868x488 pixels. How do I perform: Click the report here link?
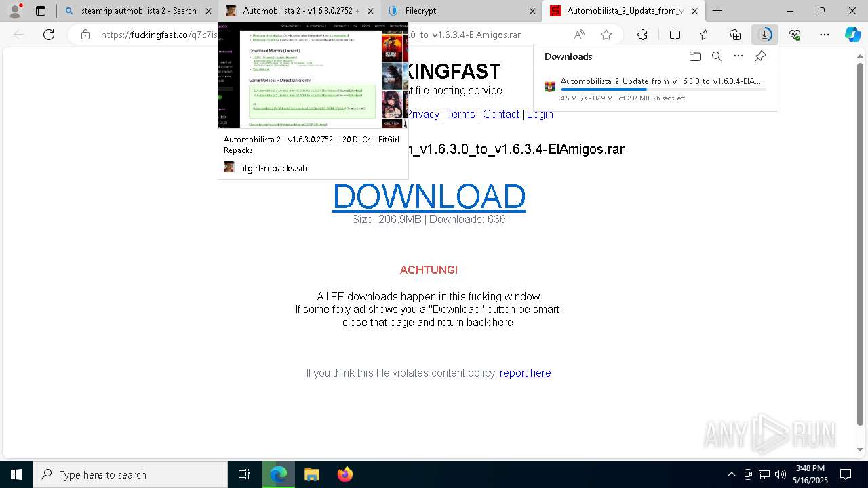[526, 373]
